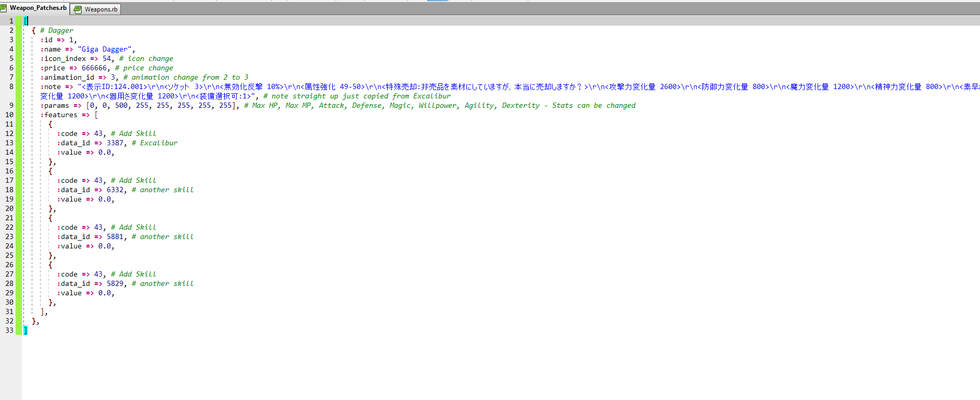The width and height of the screenshot is (980, 400).
Task: Click data_id value 3387
Action: [x=115, y=143]
